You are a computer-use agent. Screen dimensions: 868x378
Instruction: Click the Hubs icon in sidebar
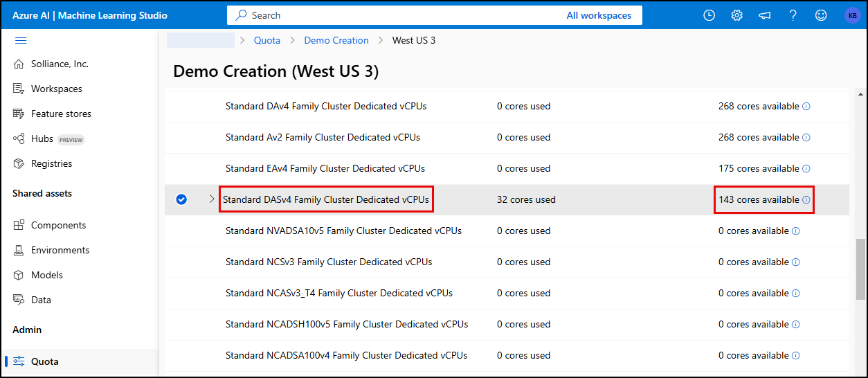coord(19,138)
